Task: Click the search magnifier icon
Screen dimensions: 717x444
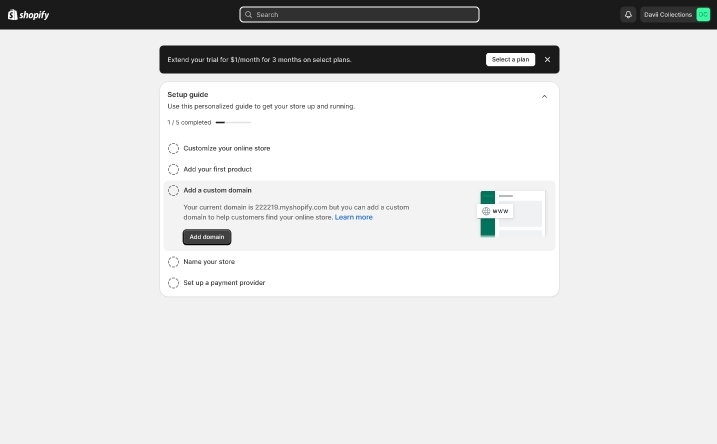Action: [248, 14]
